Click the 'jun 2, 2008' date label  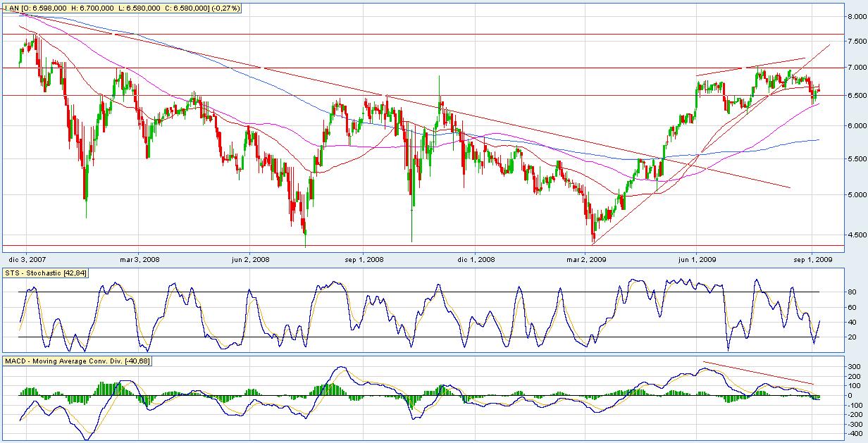coord(251,259)
